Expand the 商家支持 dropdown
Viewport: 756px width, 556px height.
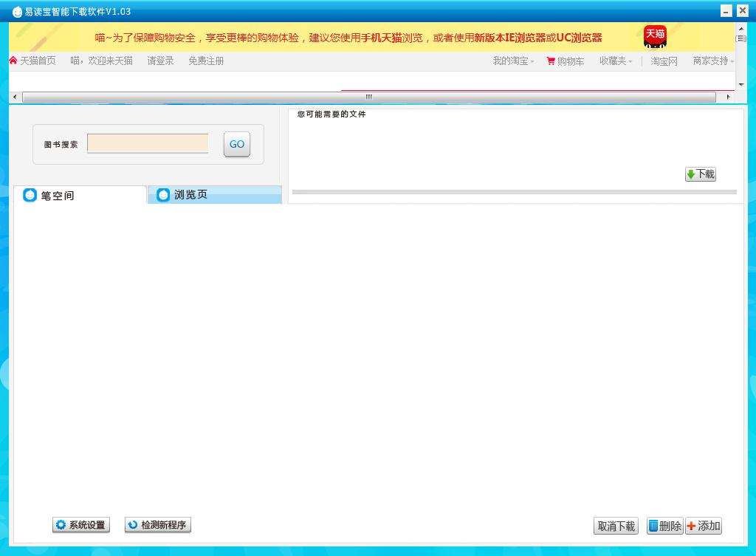click(x=713, y=61)
